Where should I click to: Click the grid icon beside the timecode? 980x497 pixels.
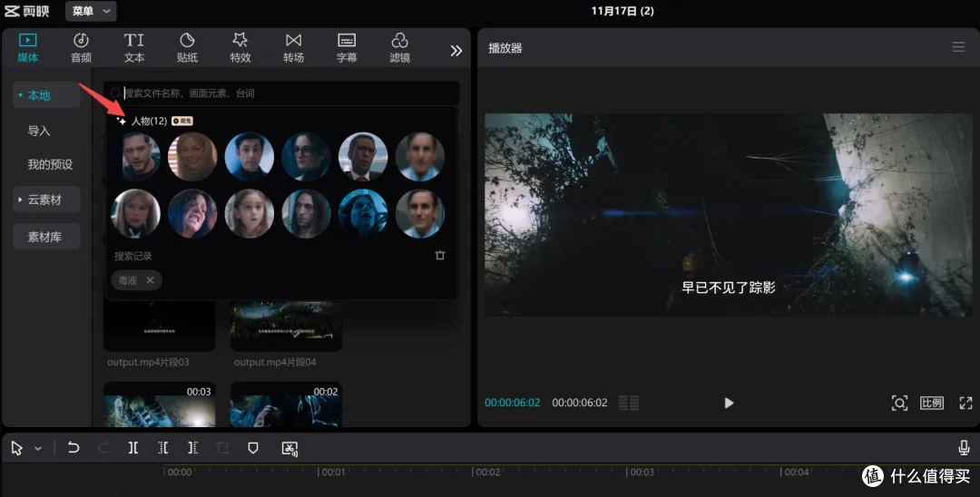coord(629,403)
